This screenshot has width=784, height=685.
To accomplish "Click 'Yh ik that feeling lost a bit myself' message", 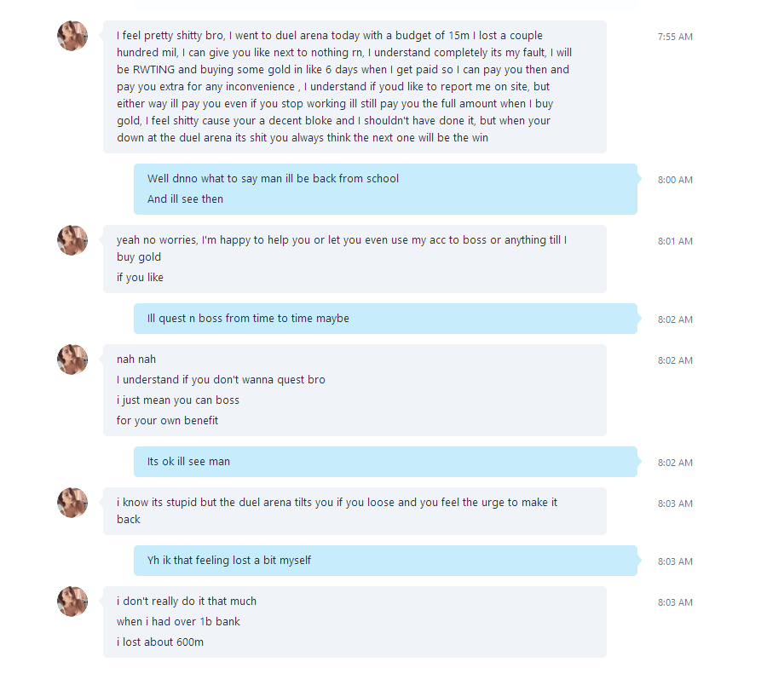I will click(x=229, y=561).
